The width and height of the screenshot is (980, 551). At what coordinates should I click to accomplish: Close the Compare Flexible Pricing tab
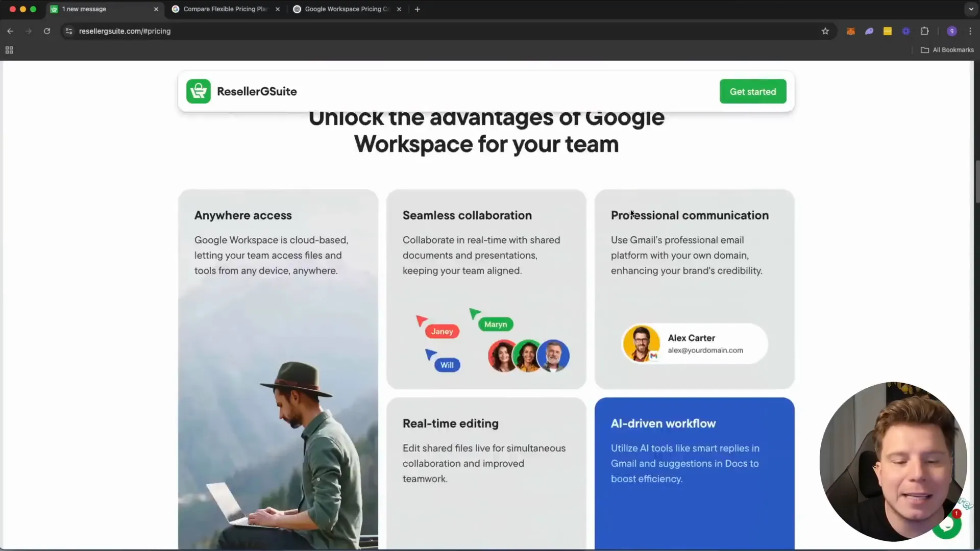pyautogui.click(x=278, y=9)
